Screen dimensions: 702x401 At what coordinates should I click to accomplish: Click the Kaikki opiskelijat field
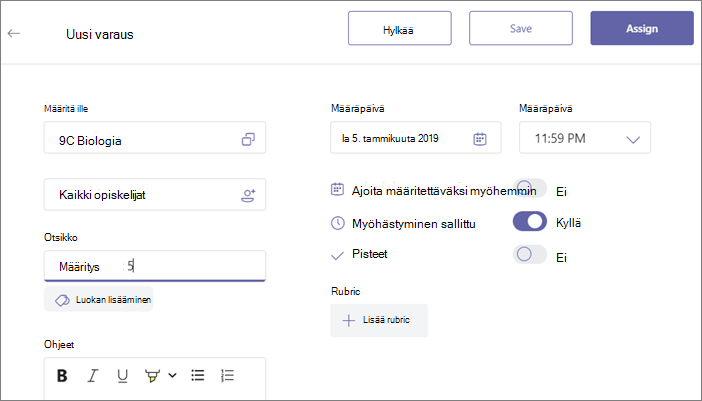(155, 194)
